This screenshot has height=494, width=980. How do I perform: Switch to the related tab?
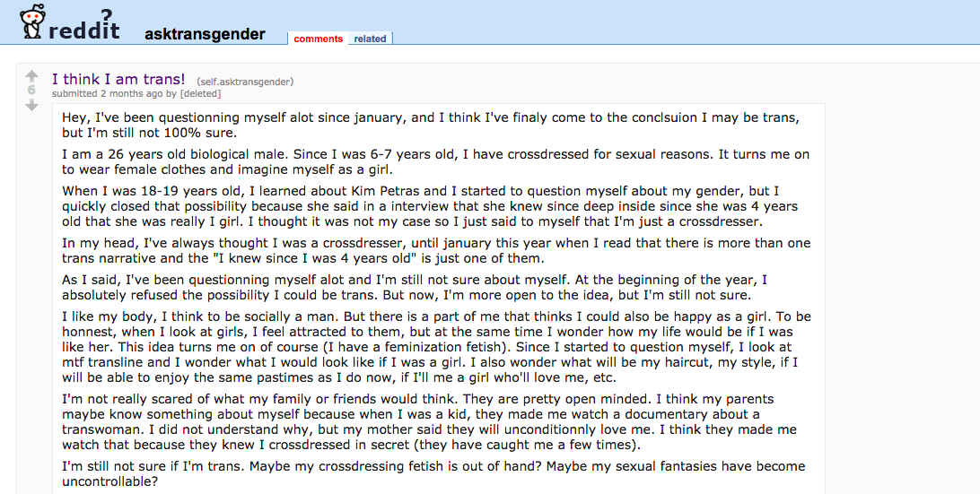point(370,39)
